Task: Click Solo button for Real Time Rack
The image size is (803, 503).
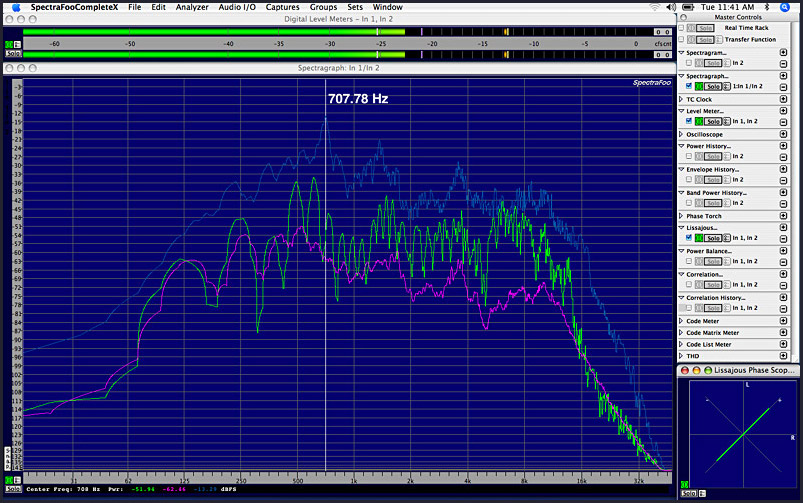Action: [705, 28]
